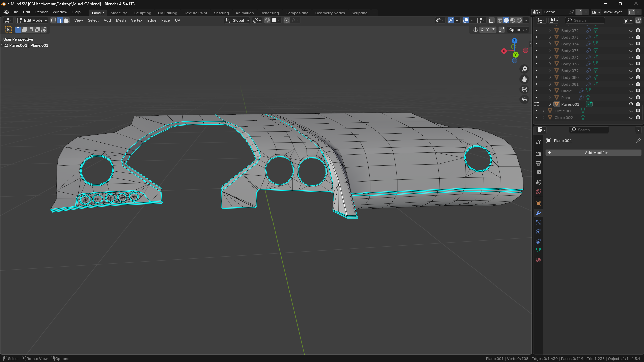Image resolution: width=644 pixels, height=362 pixels.
Task: Toggle viewport visibility of Plane.001
Action: 631,104
